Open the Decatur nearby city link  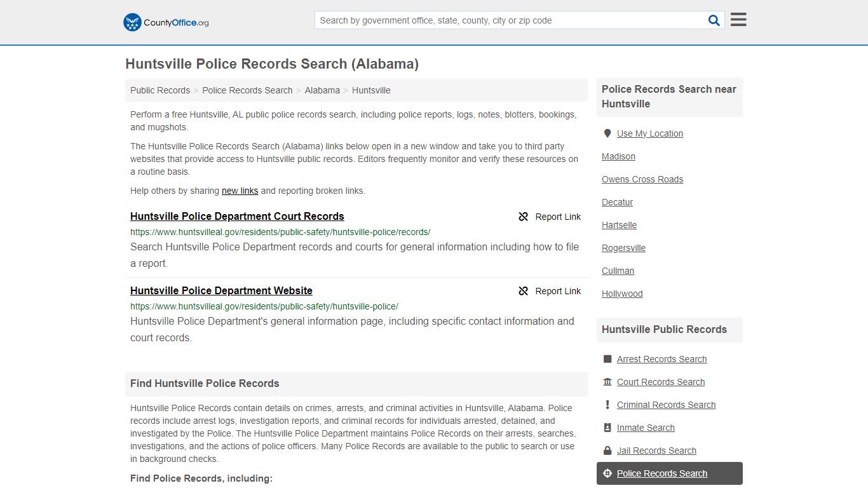(x=617, y=202)
